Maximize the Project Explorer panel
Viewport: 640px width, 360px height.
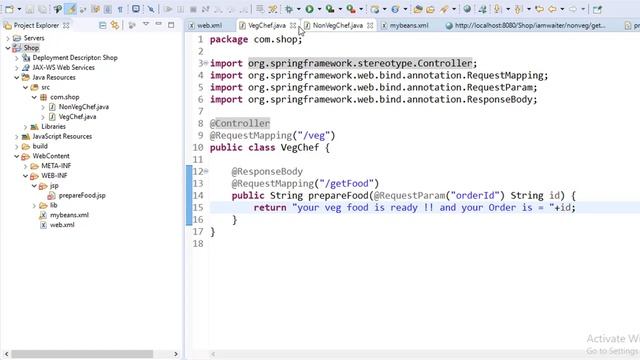pyautogui.click(x=171, y=25)
